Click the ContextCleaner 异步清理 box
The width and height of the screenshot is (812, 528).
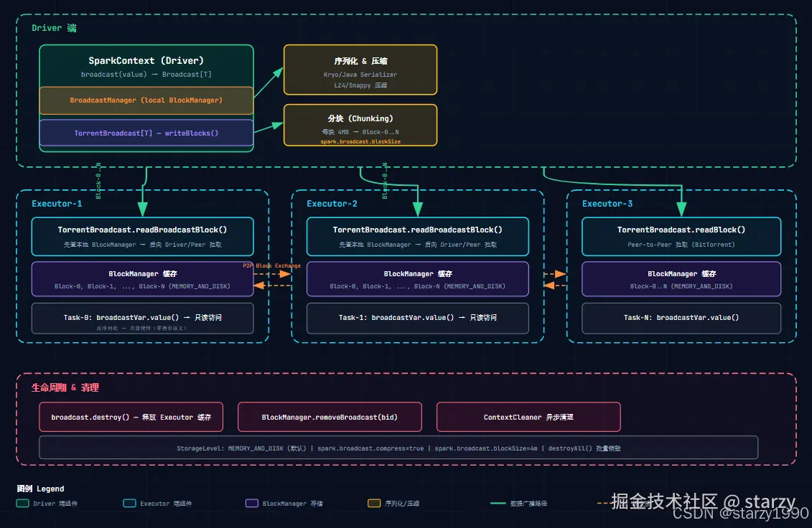[528, 417]
